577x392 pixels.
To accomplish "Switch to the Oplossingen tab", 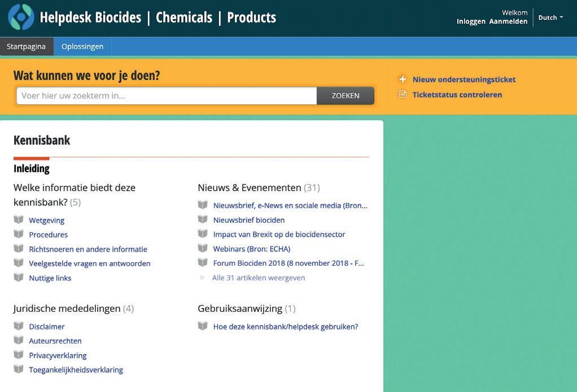I will [x=82, y=46].
